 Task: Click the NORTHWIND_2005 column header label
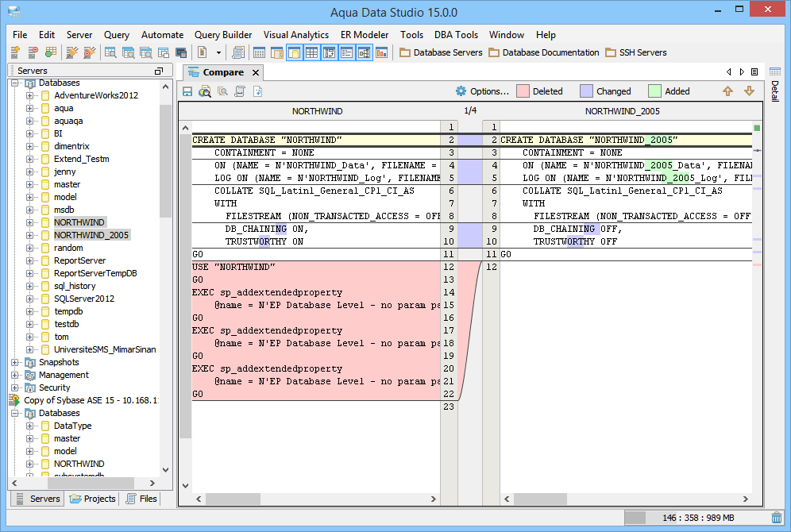point(622,111)
